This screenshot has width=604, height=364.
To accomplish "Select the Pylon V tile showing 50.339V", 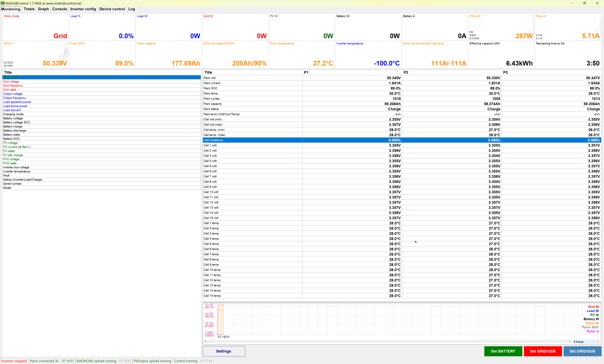I will (x=36, y=54).
